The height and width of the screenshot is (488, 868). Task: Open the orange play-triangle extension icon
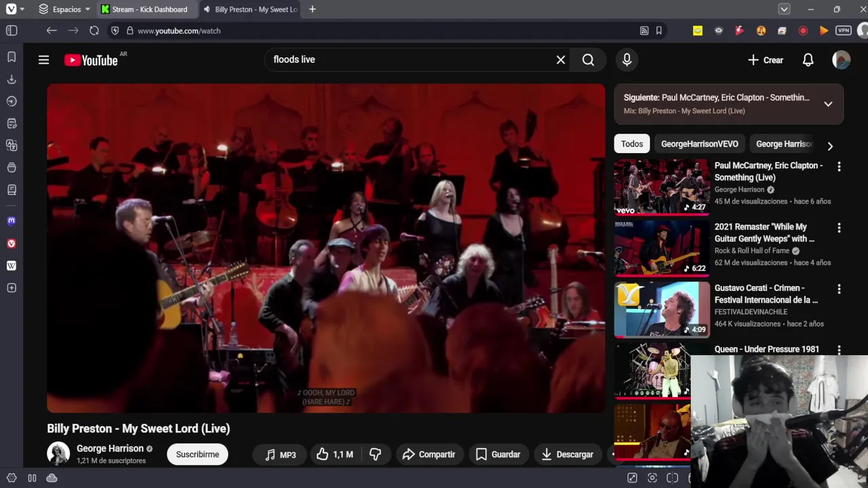824,30
